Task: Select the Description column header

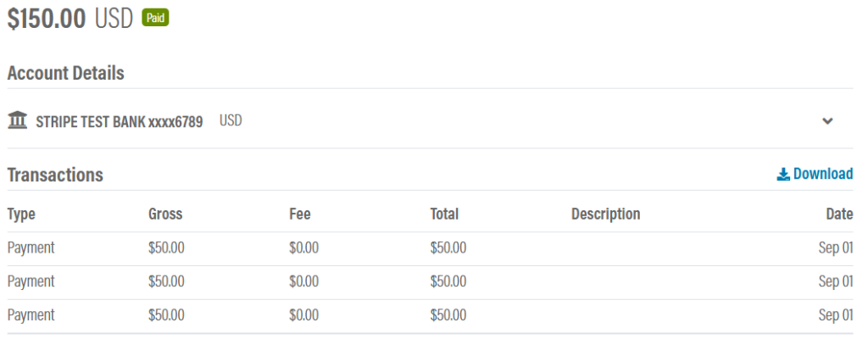Action: [605, 214]
